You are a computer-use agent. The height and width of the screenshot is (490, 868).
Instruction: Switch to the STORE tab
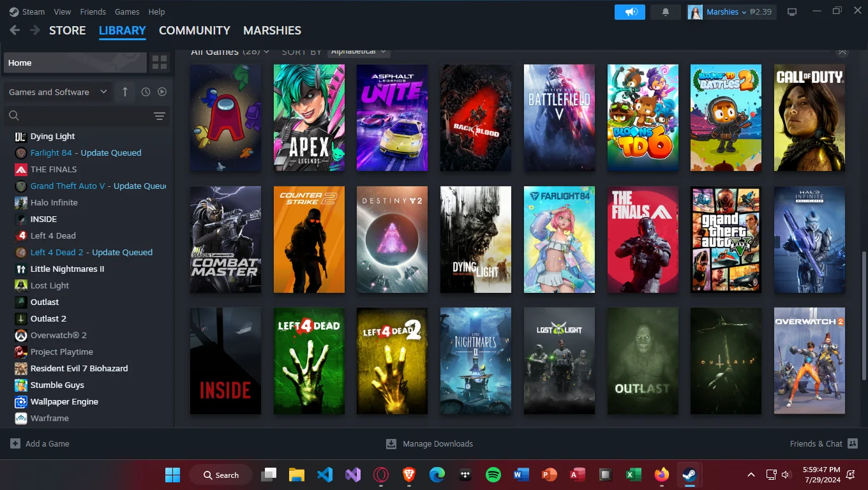coord(67,30)
